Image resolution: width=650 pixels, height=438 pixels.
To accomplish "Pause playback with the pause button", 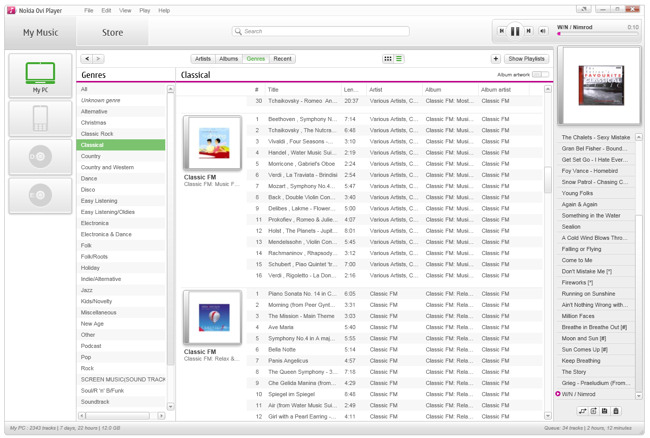I will click(515, 32).
